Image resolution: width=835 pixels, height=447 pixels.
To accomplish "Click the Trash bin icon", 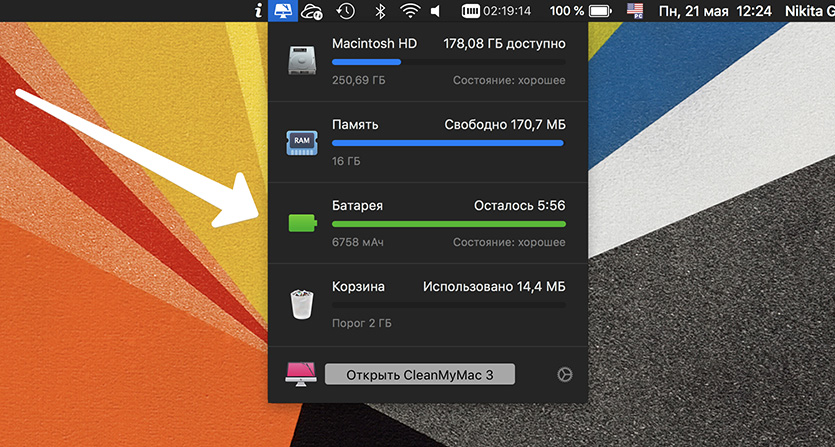I will (x=301, y=304).
